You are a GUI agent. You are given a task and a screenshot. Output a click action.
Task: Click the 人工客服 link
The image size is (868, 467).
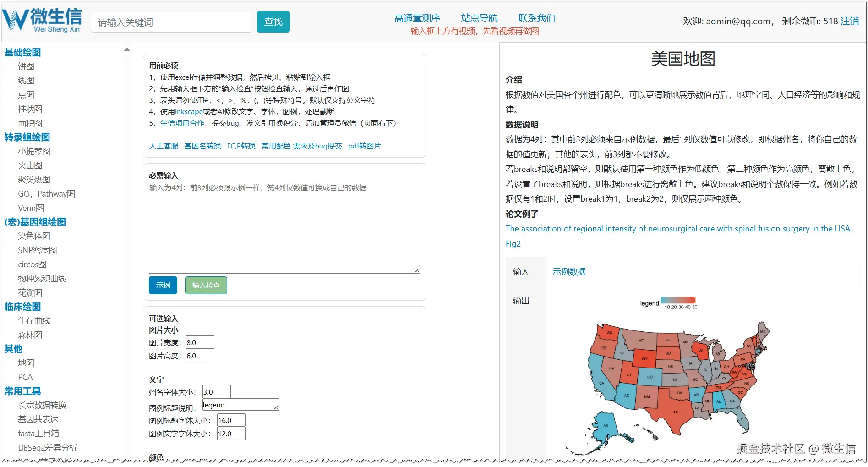click(164, 146)
